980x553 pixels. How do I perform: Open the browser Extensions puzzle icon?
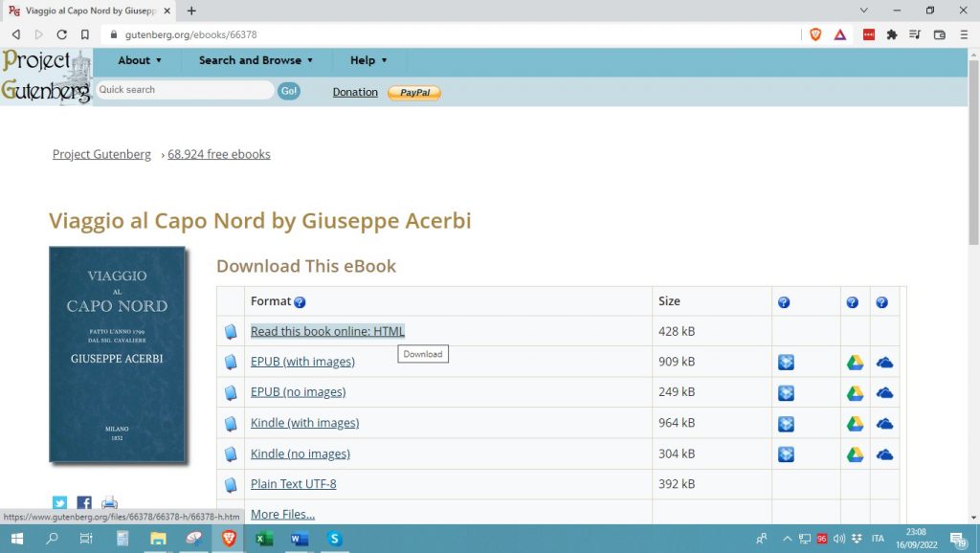(x=892, y=34)
